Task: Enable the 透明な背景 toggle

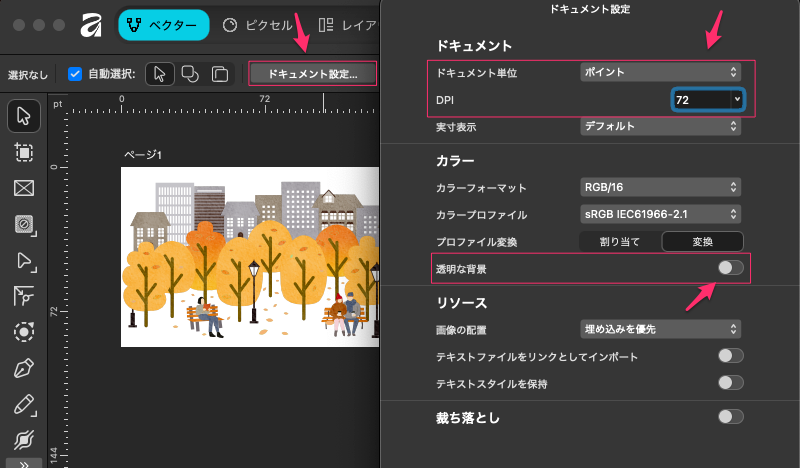Action: [x=730, y=268]
